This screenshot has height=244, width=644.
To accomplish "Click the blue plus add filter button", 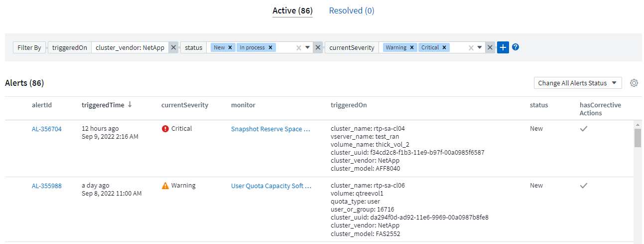I will (503, 47).
